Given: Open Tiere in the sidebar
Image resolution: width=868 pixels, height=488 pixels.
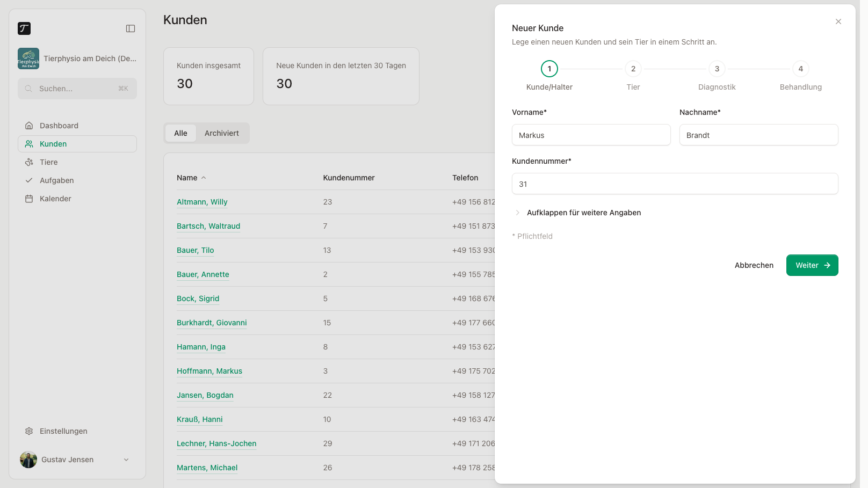Looking at the screenshot, I should tap(77, 162).
